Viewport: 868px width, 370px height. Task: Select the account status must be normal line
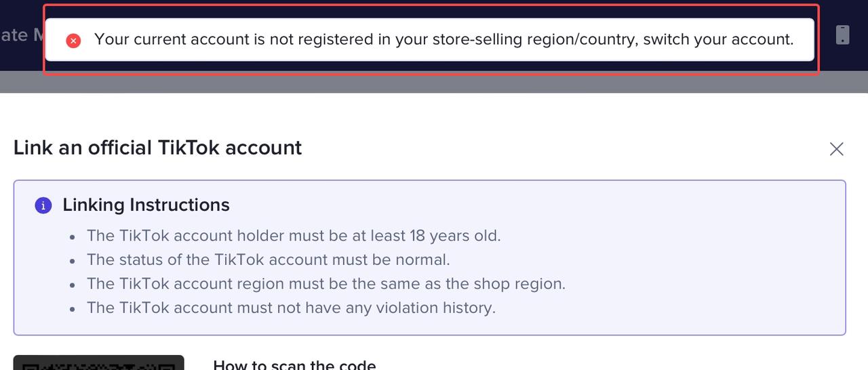pyautogui.click(x=269, y=260)
